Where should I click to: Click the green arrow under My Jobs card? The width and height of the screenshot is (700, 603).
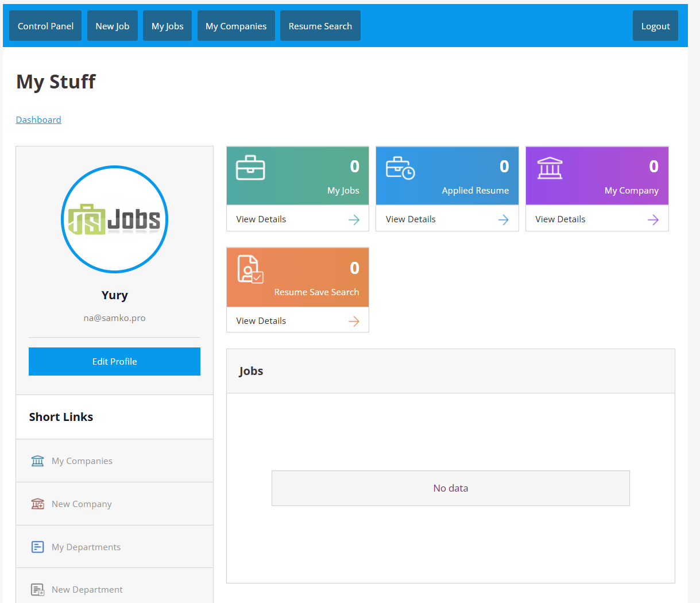coord(354,220)
